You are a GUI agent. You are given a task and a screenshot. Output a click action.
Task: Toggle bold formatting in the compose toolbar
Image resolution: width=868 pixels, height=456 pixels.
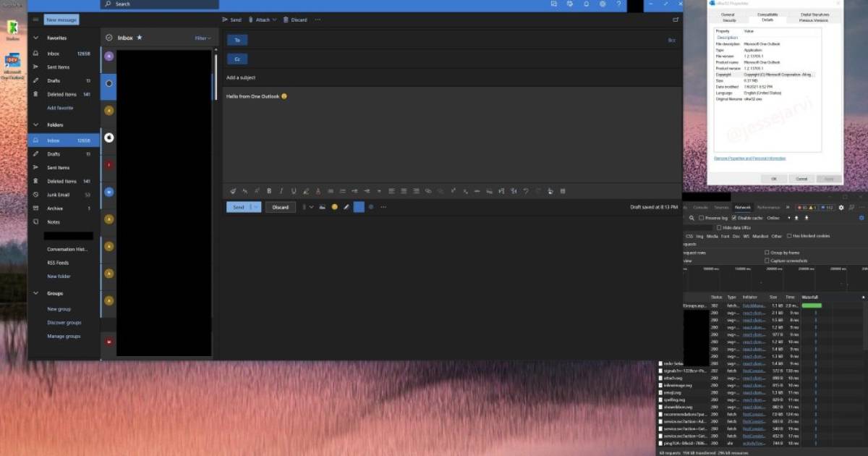click(268, 190)
